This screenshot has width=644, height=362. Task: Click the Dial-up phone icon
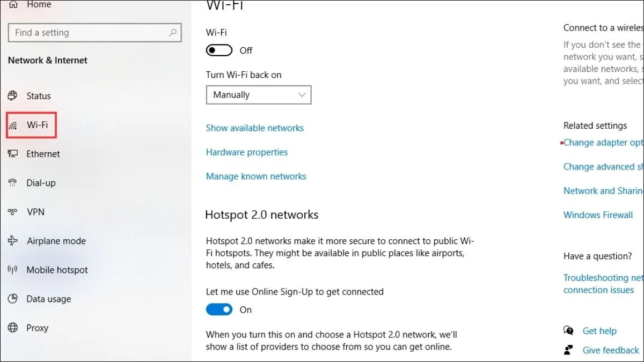point(13,182)
